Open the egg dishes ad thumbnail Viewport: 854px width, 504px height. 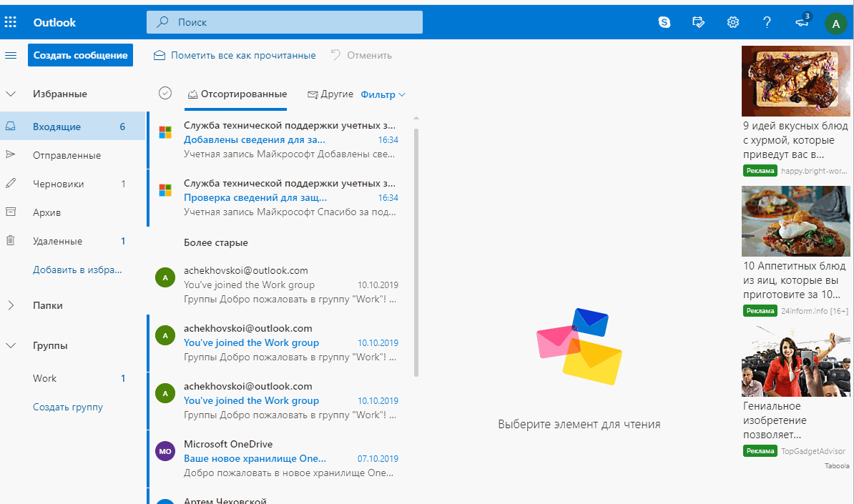coord(796,221)
